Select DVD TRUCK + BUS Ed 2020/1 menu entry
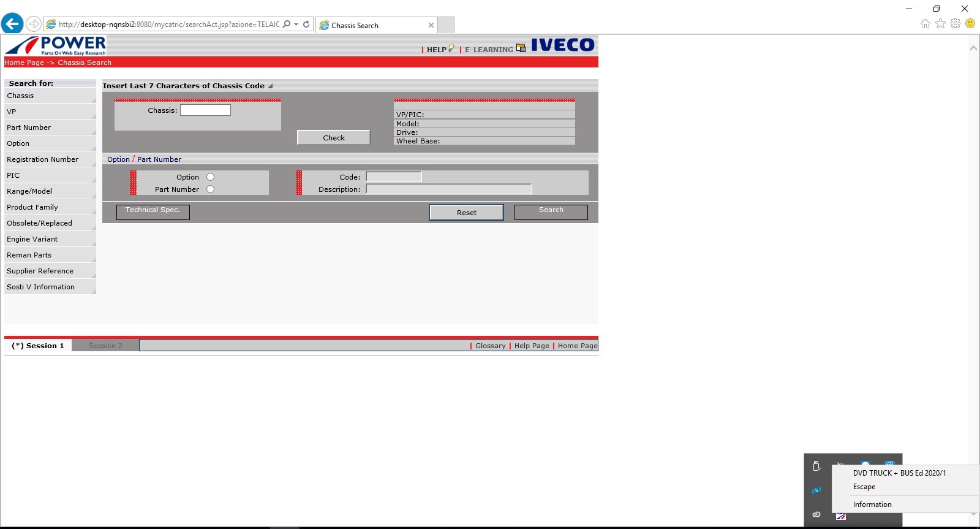The height and width of the screenshot is (529, 980). [x=899, y=473]
